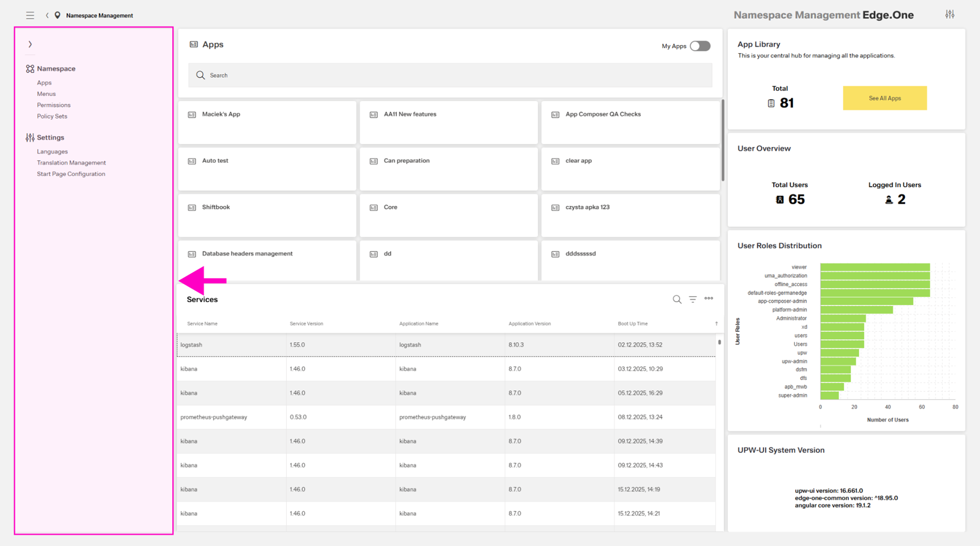This screenshot has height=546, width=980.
Task: Click the Services search magnifier icon
Action: [x=677, y=299]
